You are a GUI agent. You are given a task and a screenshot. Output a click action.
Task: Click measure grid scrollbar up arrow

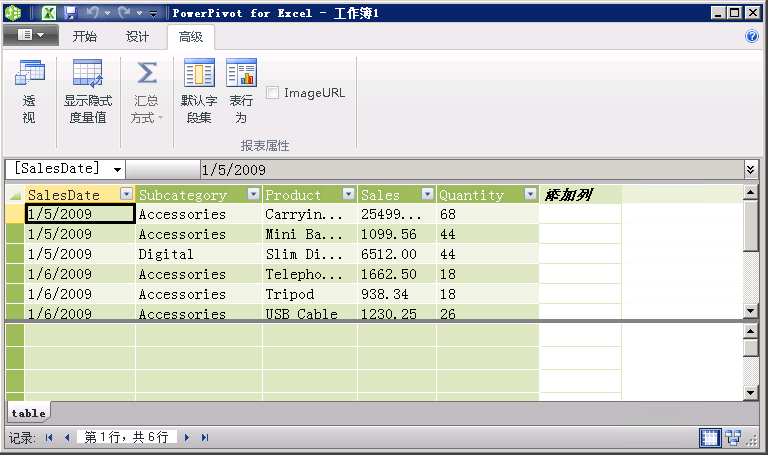point(750,332)
